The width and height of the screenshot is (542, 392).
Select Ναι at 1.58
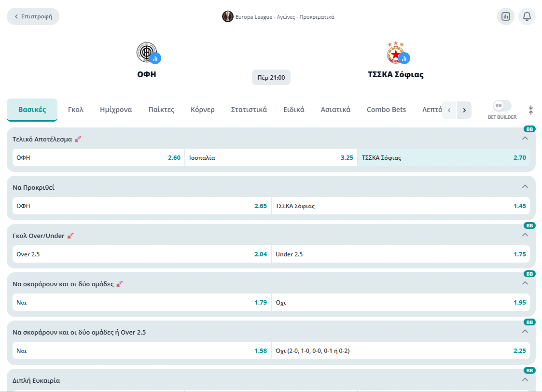pyautogui.click(x=142, y=350)
